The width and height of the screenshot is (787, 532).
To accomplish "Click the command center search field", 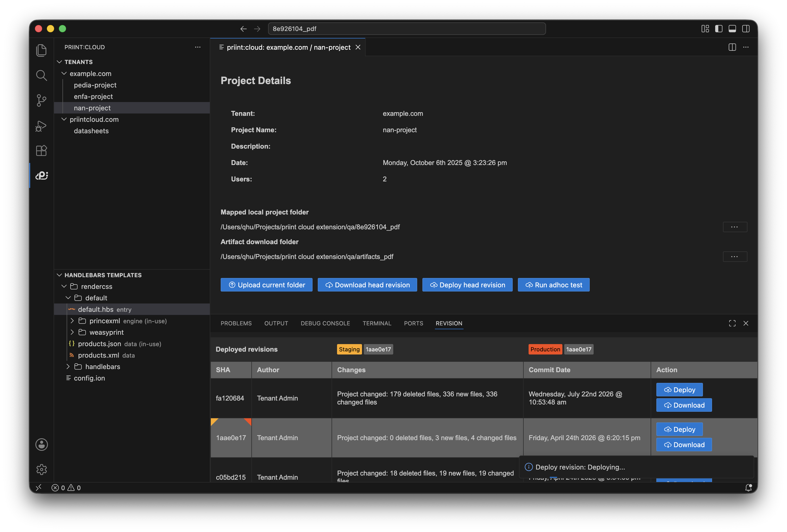I will tap(407, 29).
